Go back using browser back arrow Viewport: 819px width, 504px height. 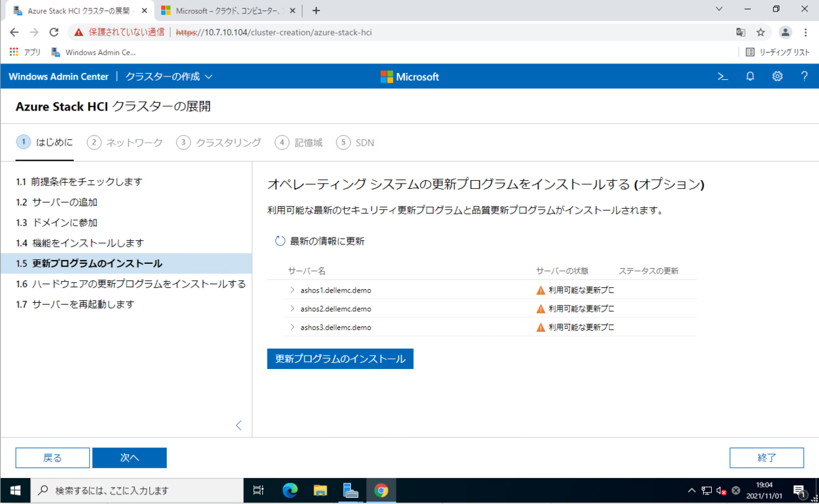click(x=14, y=32)
